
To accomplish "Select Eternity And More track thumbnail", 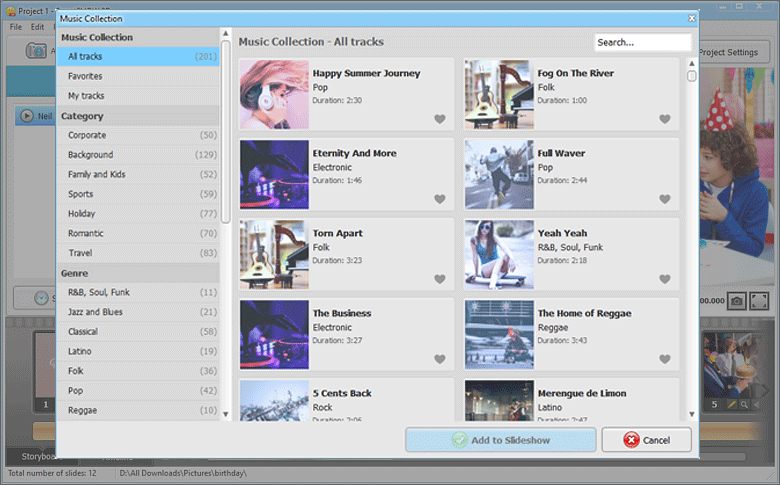I will pos(274,175).
